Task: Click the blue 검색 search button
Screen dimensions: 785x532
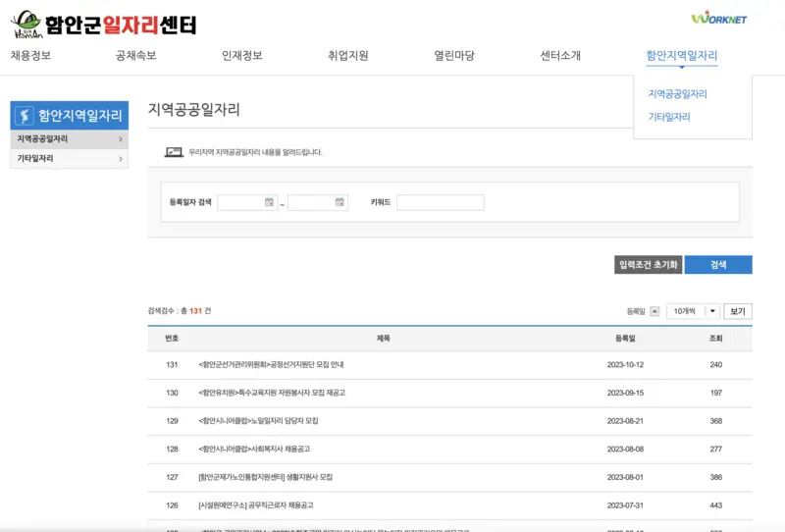Action: tap(718, 264)
